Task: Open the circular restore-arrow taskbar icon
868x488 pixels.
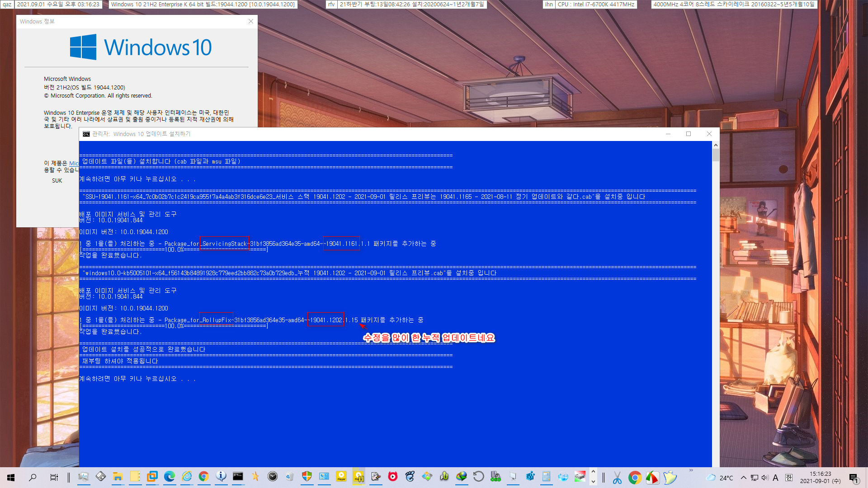Action: pos(479,476)
